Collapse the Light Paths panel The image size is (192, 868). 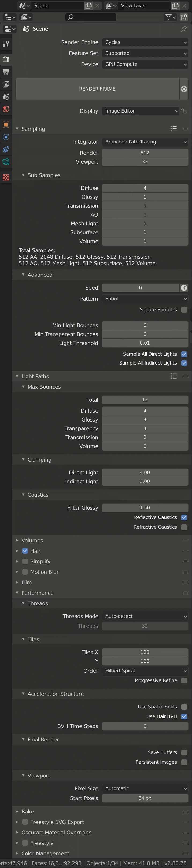pos(17,376)
